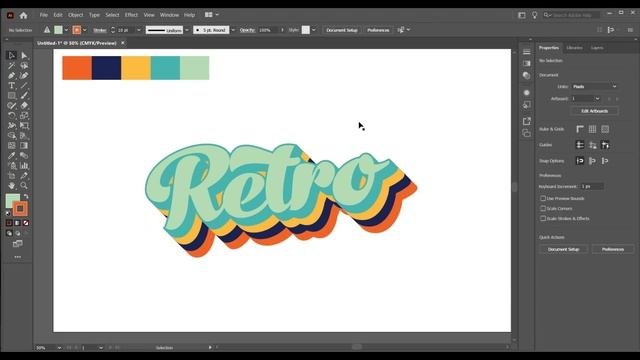This screenshot has height=360, width=640.
Task: Close the Untitled-1 document tab
Action: 122,43
